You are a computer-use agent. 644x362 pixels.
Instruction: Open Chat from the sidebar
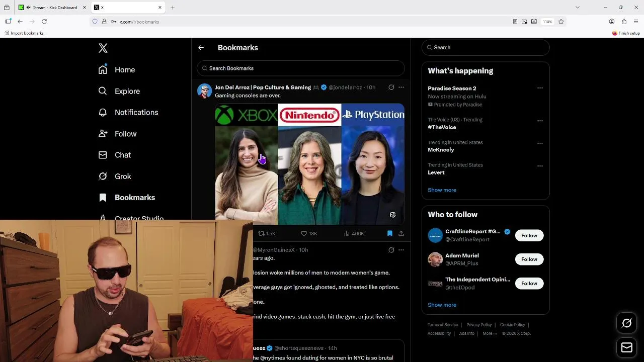pyautogui.click(x=115, y=155)
